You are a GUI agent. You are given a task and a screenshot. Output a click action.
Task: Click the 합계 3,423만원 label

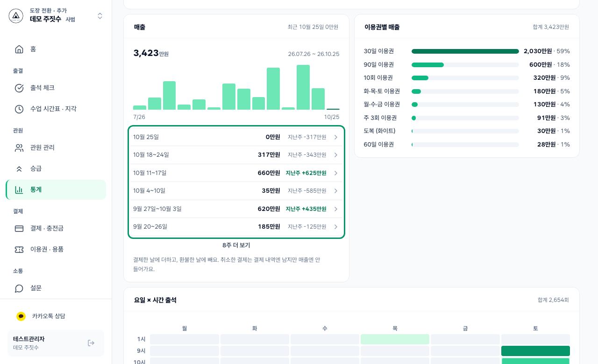point(551,27)
